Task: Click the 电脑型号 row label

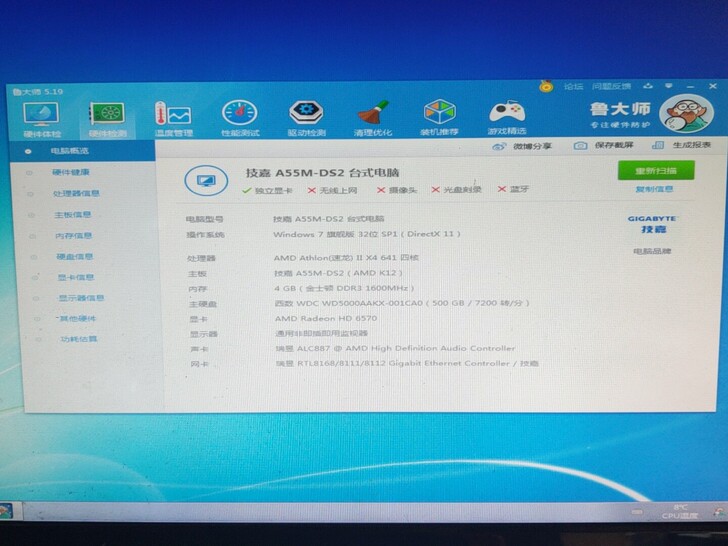Action: 204,219
